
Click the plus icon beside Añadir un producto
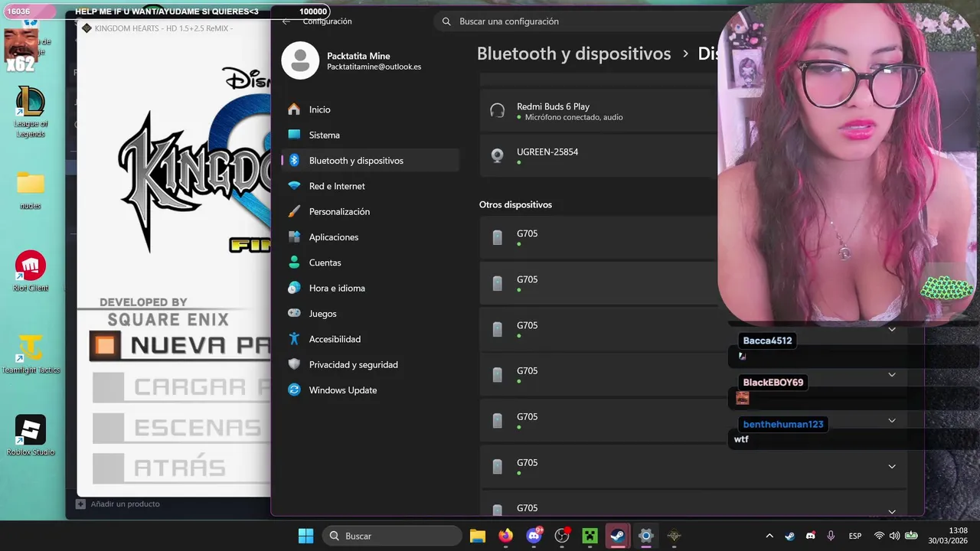pyautogui.click(x=80, y=504)
